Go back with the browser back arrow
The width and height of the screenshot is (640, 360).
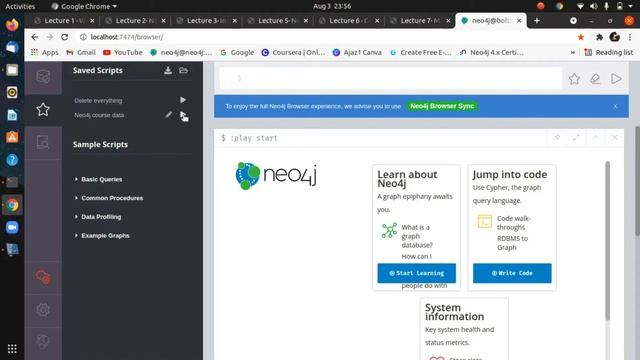pos(35,37)
